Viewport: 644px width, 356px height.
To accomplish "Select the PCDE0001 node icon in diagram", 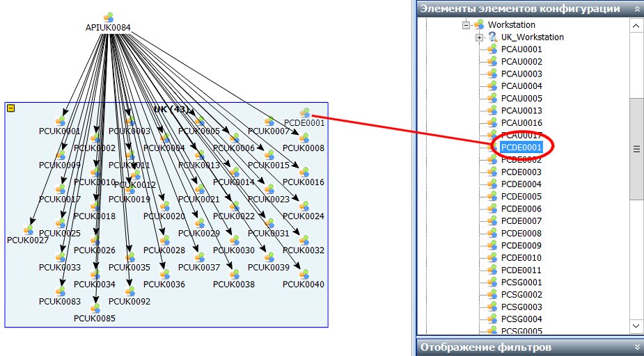I will point(304,113).
